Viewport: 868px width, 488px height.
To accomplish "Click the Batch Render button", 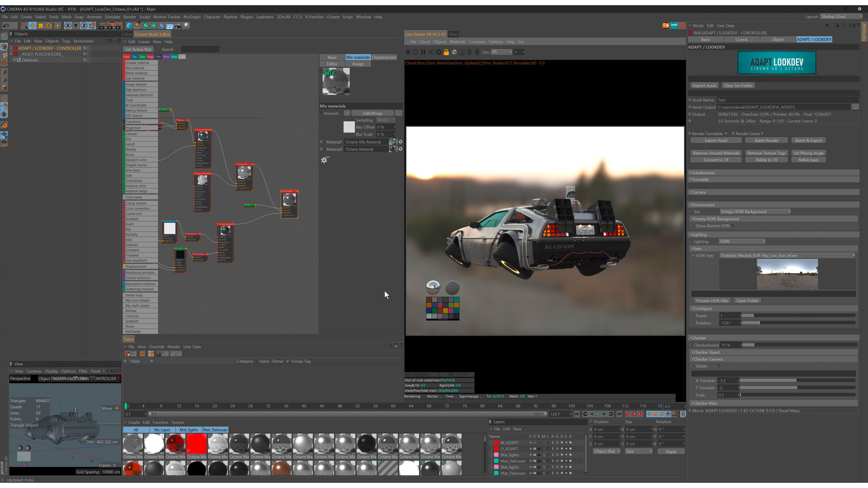I will click(x=767, y=141).
